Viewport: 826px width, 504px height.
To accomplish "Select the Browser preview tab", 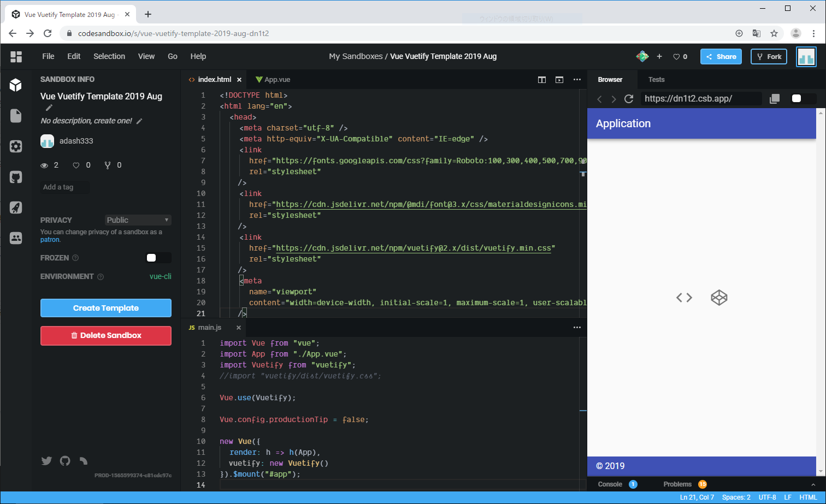I will pos(610,80).
